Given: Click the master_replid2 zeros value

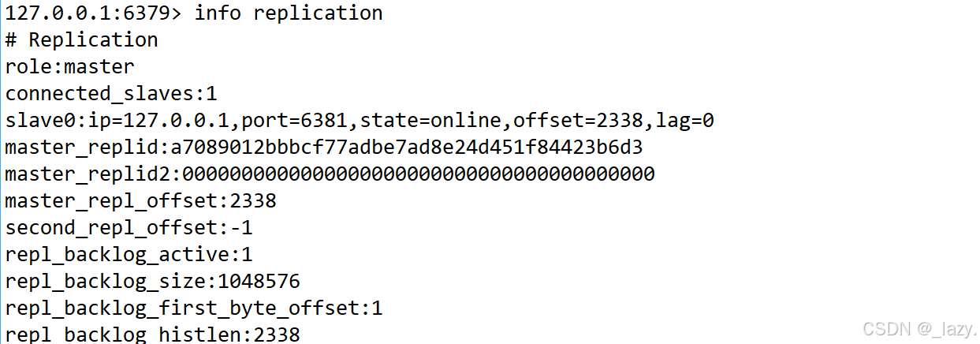Looking at the screenshot, I should tap(418, 174).
